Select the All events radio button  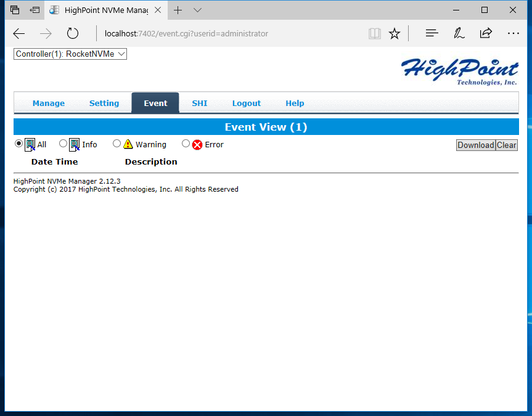point(18,144)
